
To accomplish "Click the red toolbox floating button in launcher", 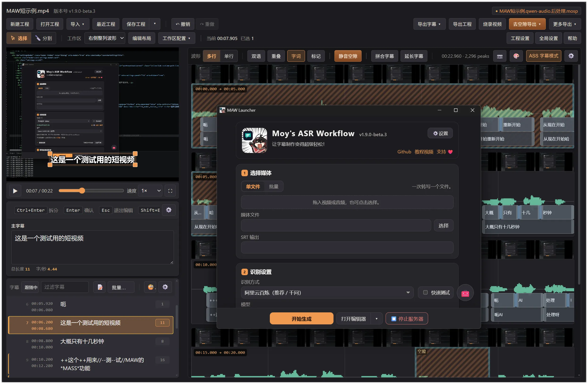I will tap(465, 293).
